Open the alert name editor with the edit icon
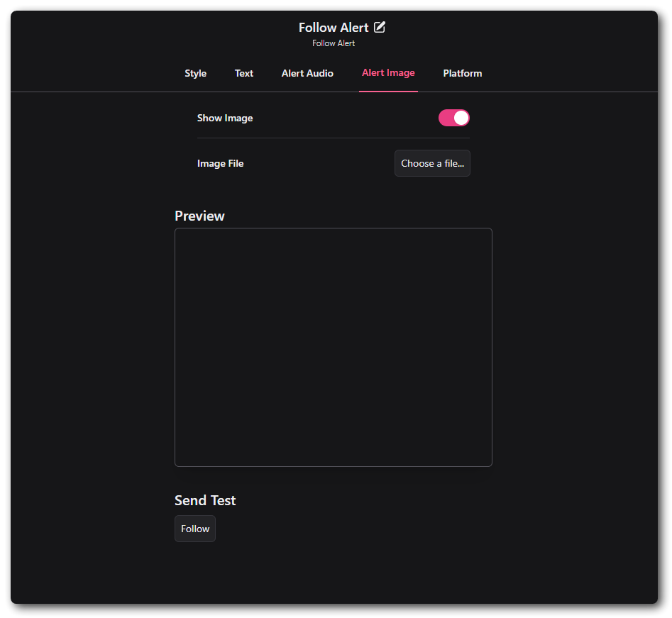The image size is (672, 618). [379, 27]
